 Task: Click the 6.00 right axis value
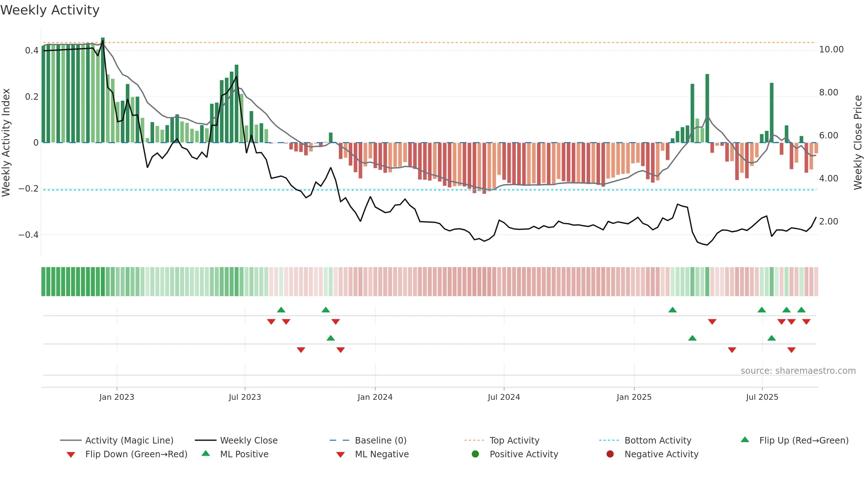tap(829, 136)
